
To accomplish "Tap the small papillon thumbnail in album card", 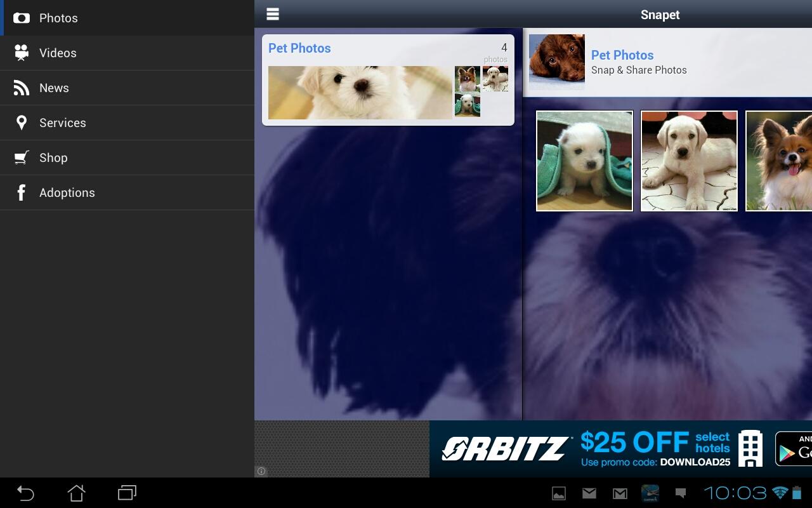I will (468, 79).
